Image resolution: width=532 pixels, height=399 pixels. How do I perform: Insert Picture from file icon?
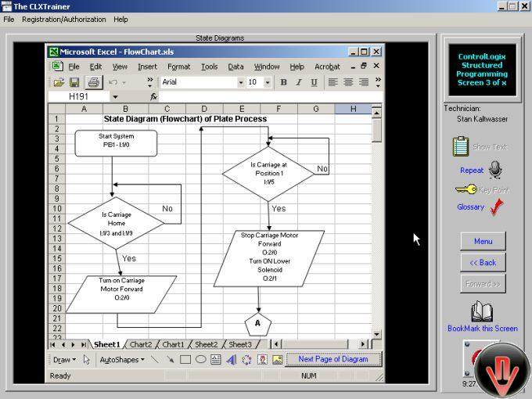pos(277,359)
